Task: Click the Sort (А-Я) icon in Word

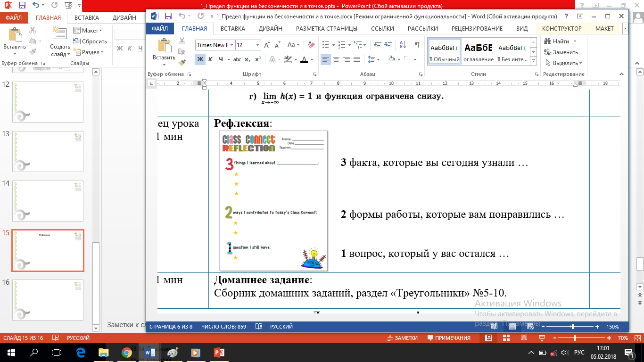Action: click(402, 45)
